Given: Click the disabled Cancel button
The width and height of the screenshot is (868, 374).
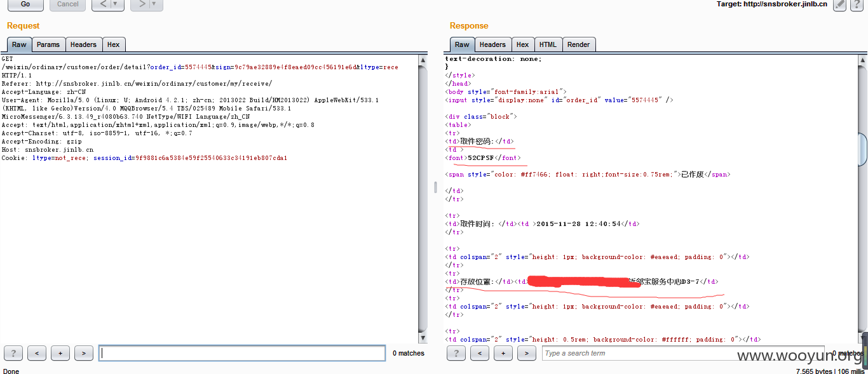Looking at the screenshot, I should tap(68, 4).
